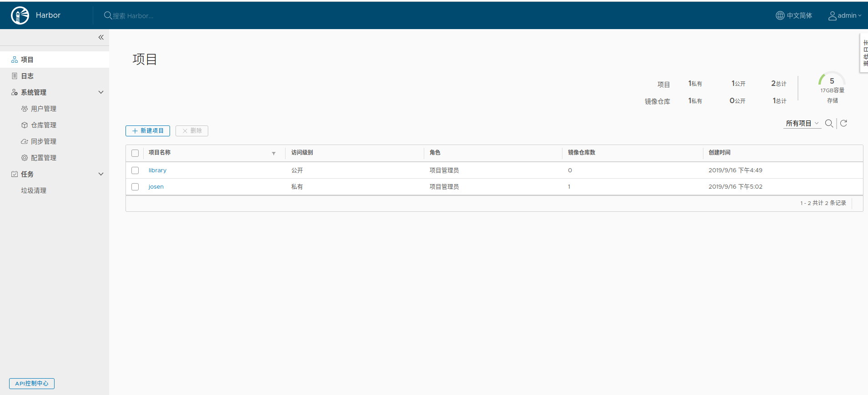Go to 用户管理 page

44,109
